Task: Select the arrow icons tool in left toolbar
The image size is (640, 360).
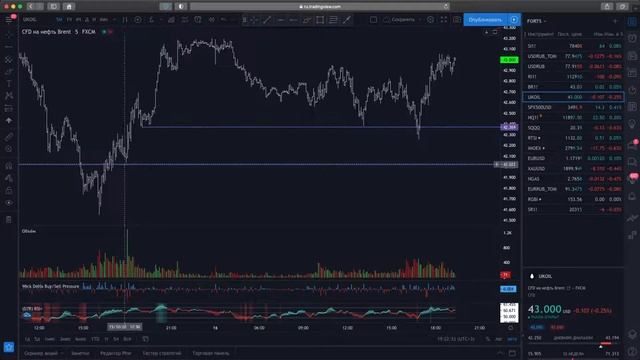Action: (x=9, y=120)
